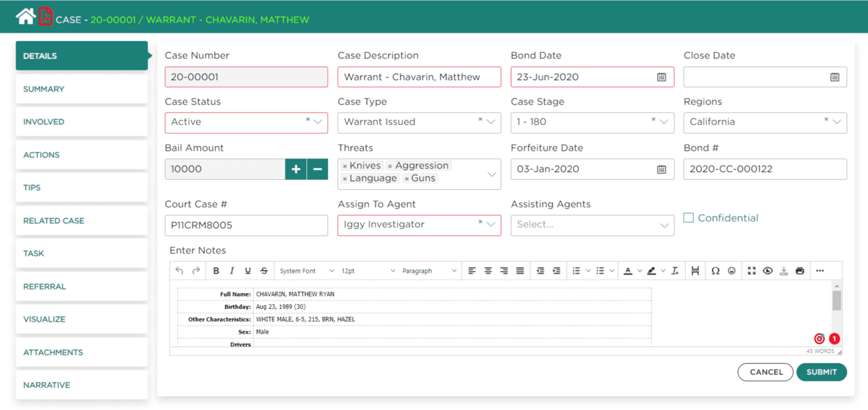
Task: Align notes text right
Action: tap(504, 270)
